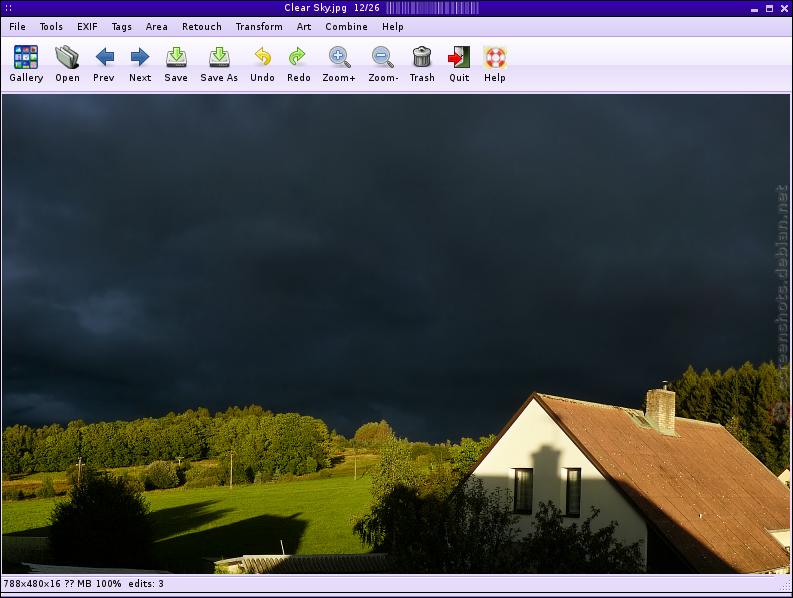Click the Clear Sky.jpg window title
The image size is (793, 598).
click(315, 8)
